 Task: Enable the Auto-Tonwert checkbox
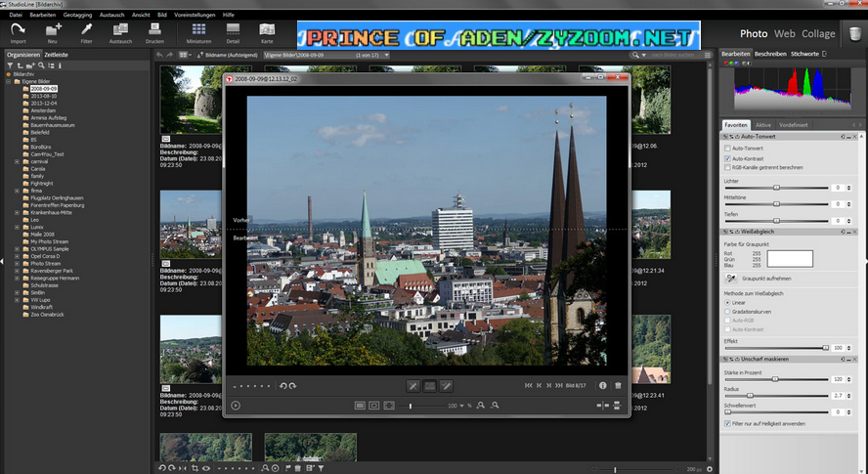[x=727, y=149]
